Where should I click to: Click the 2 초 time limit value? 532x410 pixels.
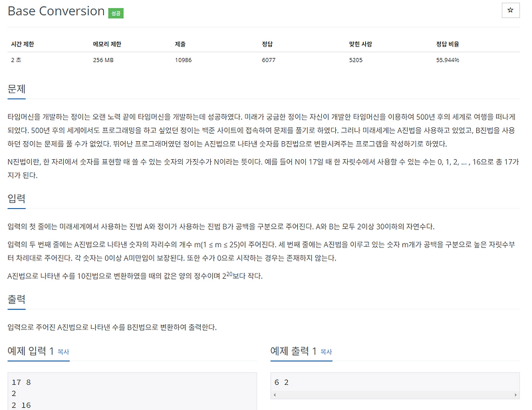pos(17,59)
